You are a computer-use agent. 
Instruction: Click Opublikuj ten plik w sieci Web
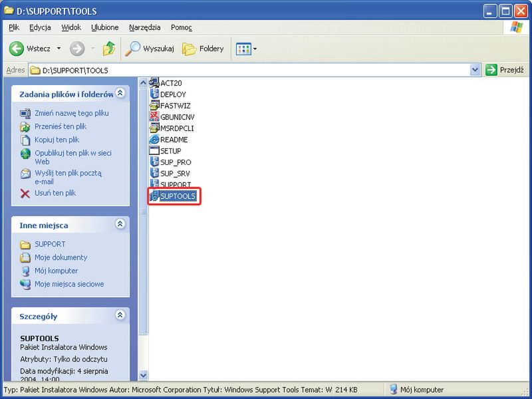73,157
